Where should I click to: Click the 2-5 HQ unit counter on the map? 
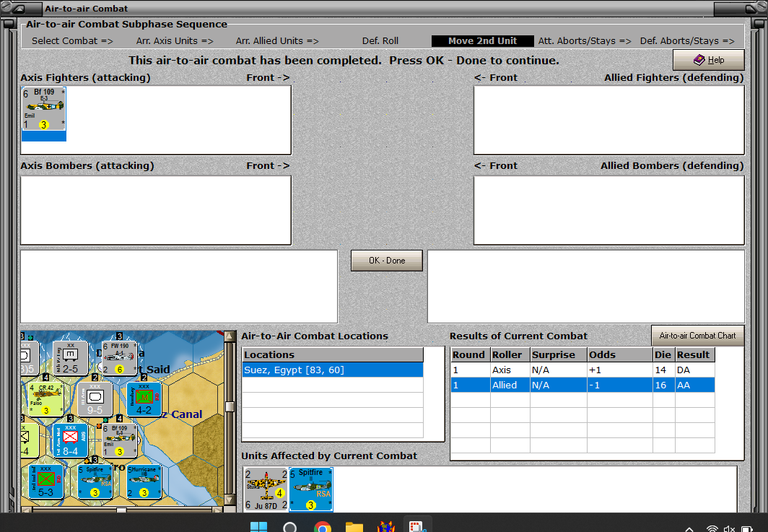70,358
